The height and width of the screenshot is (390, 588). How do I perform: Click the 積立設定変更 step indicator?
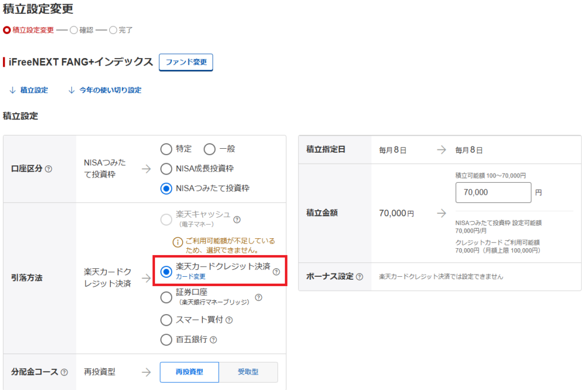point(29,30)
